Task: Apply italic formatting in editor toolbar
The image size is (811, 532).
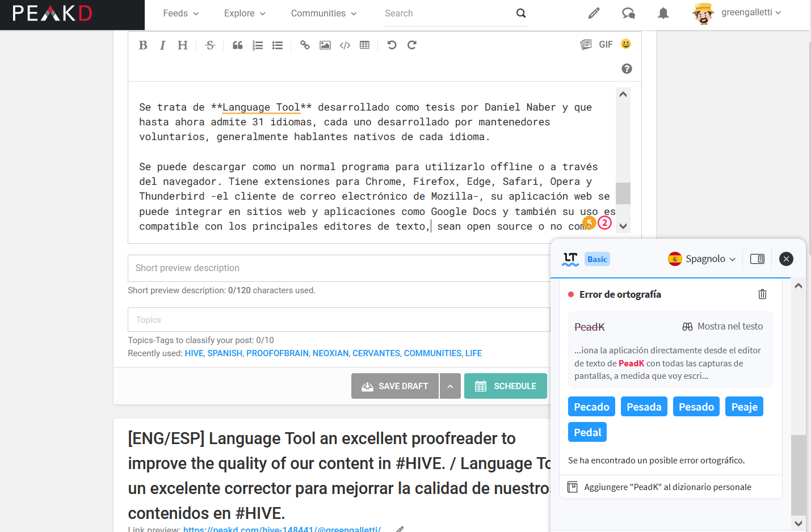Action: point(162,45)
